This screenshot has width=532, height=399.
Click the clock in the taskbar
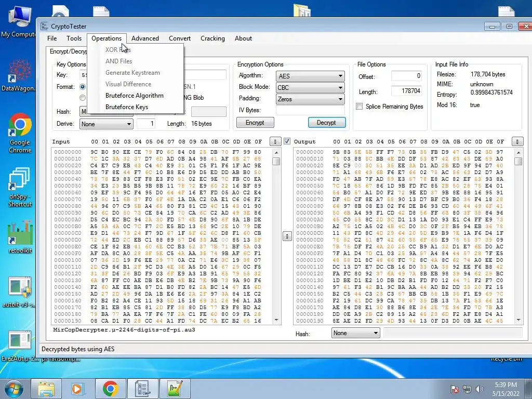[x=506, y=389]
